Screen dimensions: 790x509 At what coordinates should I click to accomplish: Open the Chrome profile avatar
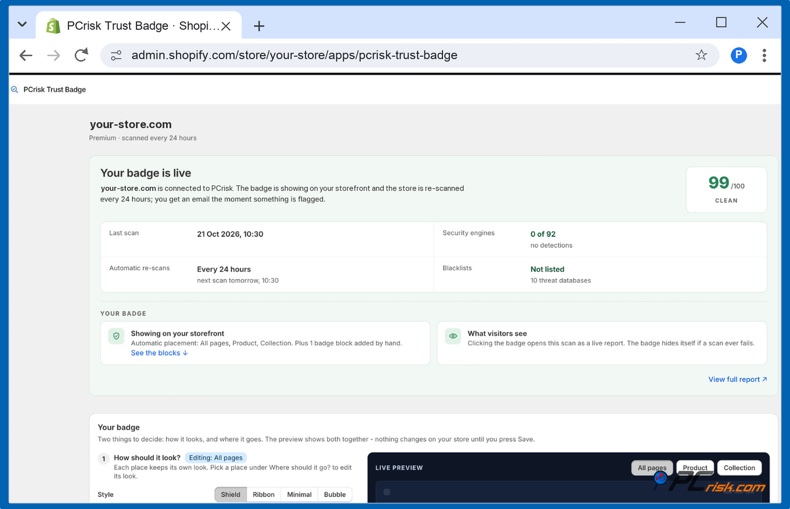[738, 55]
